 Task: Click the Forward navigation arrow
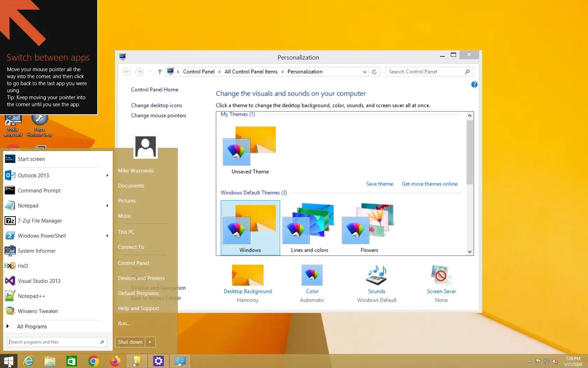pyautogui.click(x=139, y=72)
